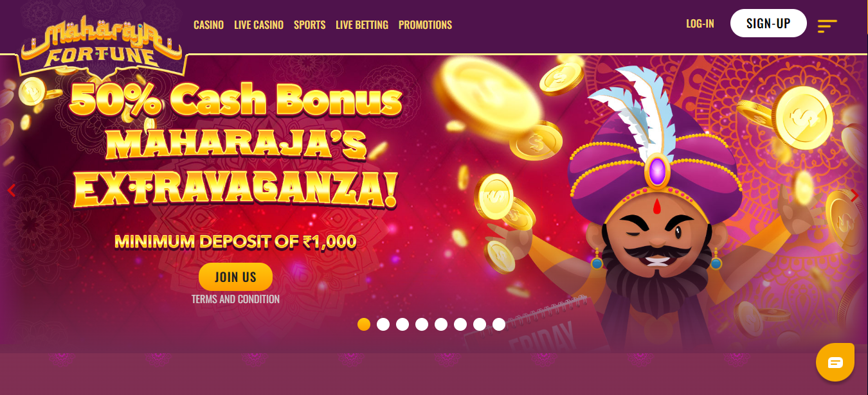
Task: Show the seventh carousel slide dot
Action: [x=480, y=324]
